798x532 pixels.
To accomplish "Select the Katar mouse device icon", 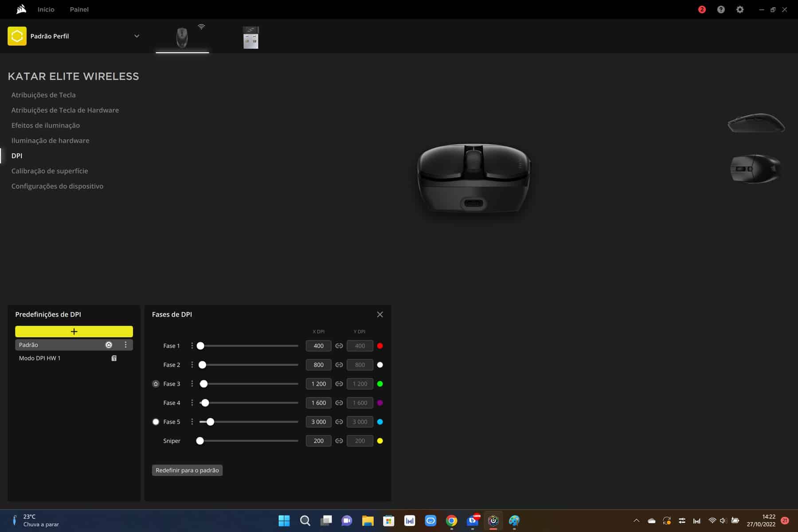I will coord(182,37).
